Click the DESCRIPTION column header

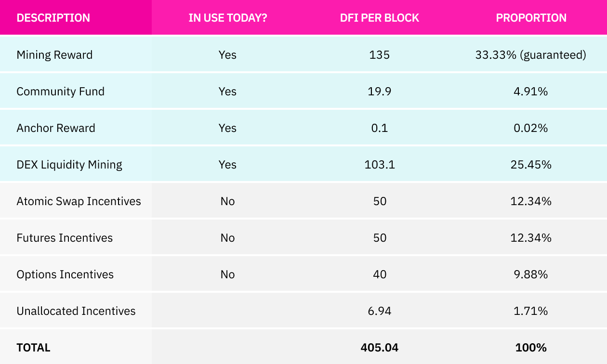click(x=53, y=18)
